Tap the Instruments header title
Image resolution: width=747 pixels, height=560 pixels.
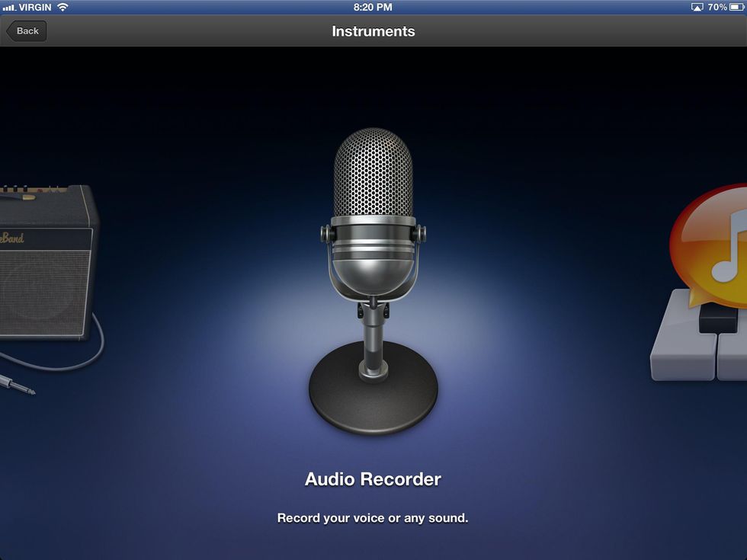pos(373,31)
